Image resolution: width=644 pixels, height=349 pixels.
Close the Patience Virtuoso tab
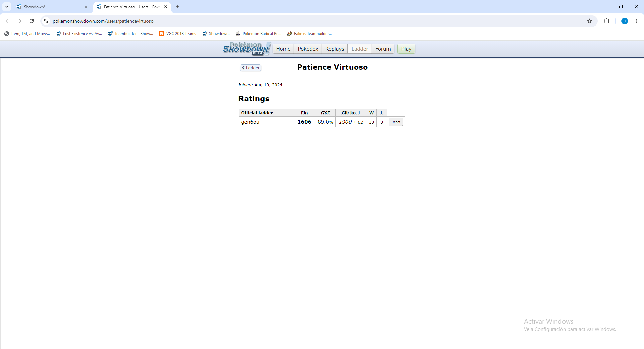(166, 7)
